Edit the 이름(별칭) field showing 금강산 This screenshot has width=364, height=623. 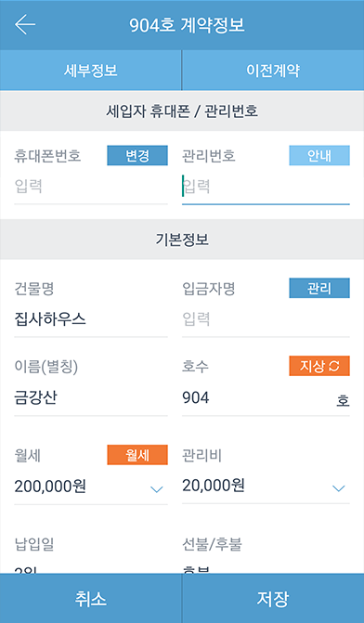coord(91,397)
